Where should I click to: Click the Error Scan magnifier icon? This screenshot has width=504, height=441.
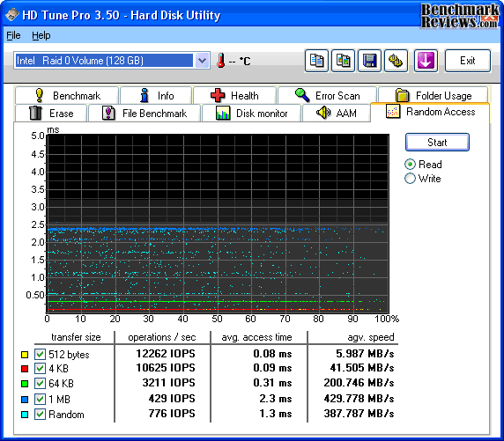302,95
